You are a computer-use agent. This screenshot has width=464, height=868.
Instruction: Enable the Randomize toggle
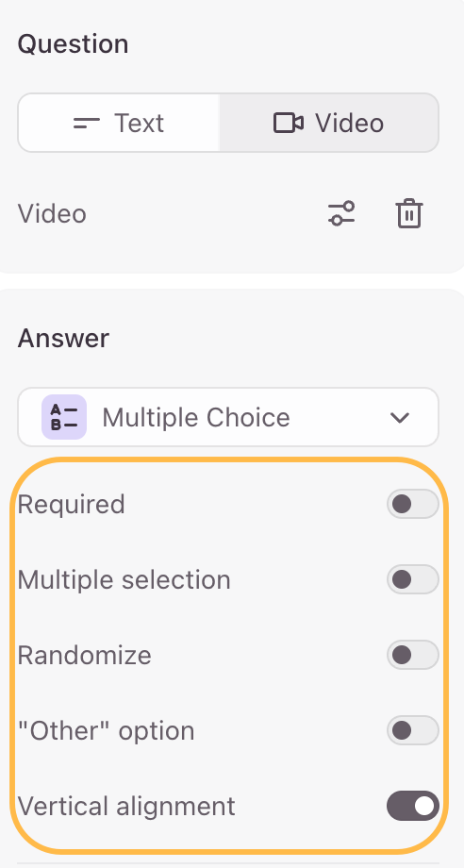click(412, 655)
